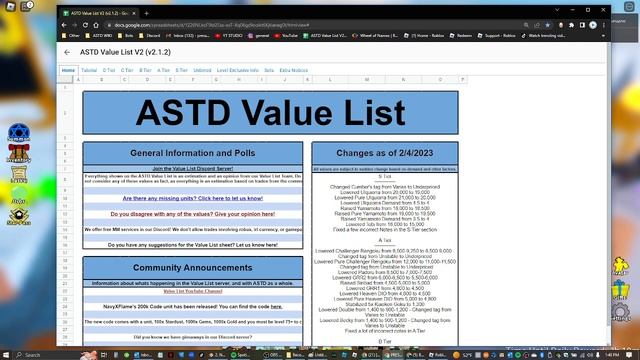This screenshot has width=640, height=360.
Task: Open the Summon icon in the Roblox game
Action: pyautogui.click(x=19, y=132)
